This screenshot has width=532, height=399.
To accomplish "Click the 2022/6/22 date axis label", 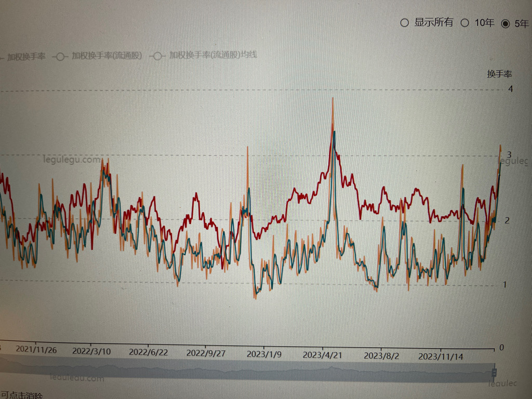I will coord(149,352).
